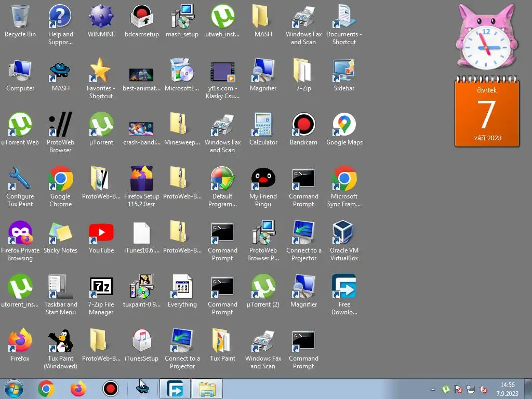
Task: Click the utorrent_ins installer icon
Action: click(20, 286)
